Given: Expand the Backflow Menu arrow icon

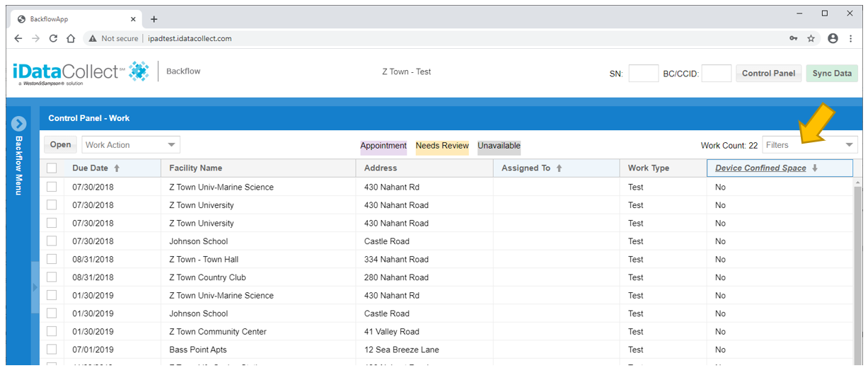Looking at the screenshot, I should tap(19, 123).
